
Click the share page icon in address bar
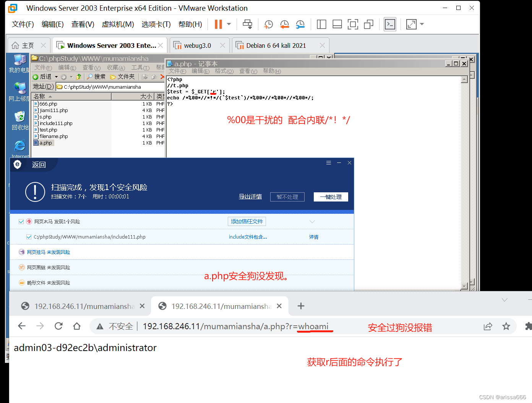click(488, 326)
